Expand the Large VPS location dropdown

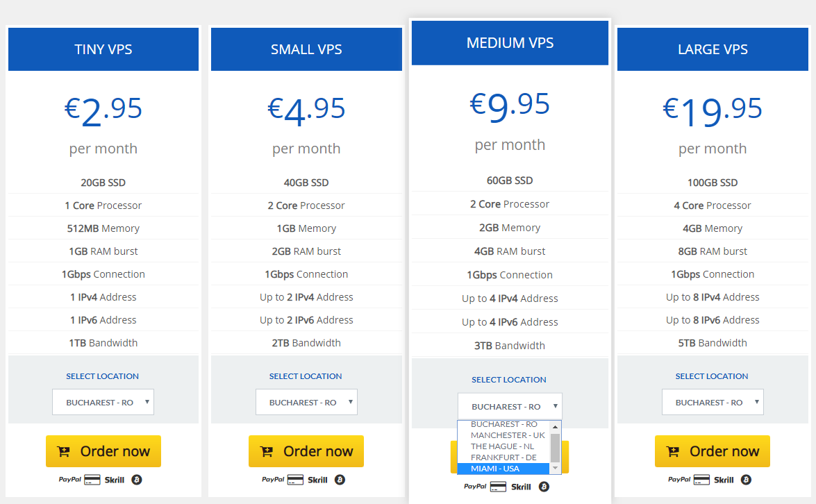pos(713,402)
